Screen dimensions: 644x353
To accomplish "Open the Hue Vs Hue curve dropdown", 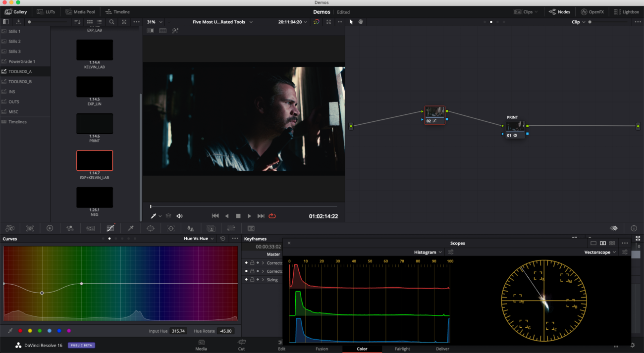I will click(x=199, y=239).
